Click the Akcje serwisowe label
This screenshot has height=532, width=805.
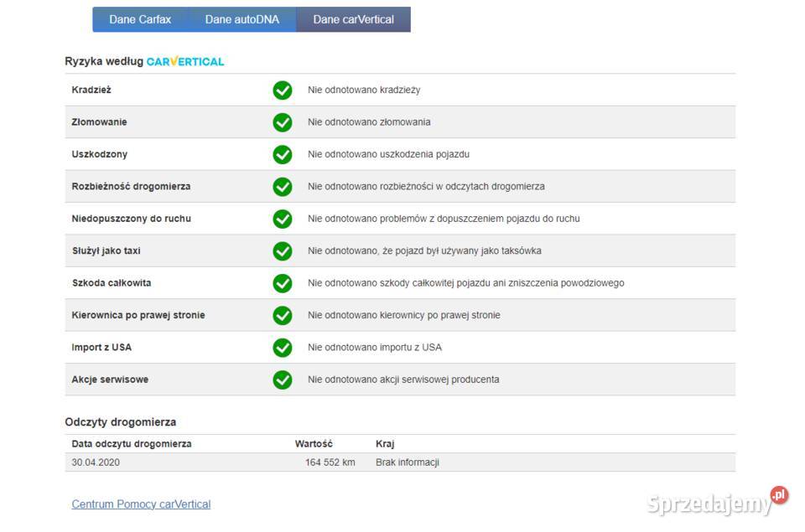110,380
